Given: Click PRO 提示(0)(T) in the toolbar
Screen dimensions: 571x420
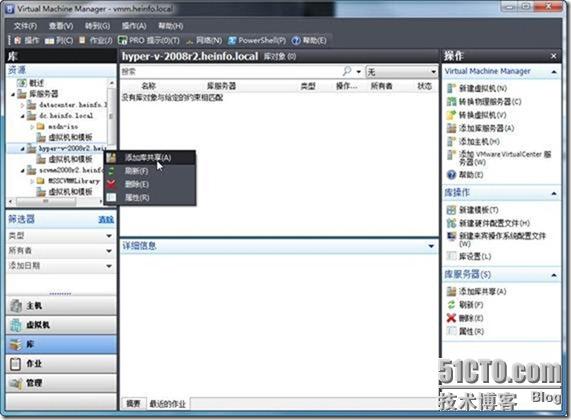Looking at the screenshot, I should pos(149,40).
